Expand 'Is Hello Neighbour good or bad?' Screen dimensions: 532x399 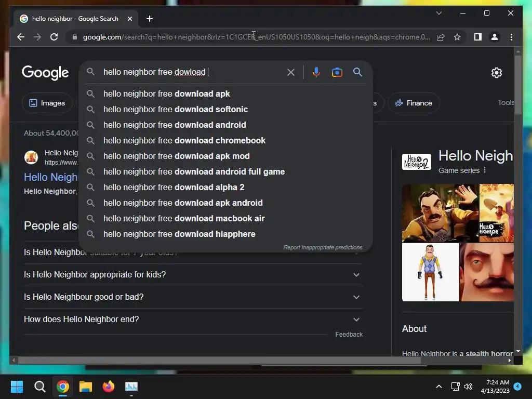pos(193,297)
